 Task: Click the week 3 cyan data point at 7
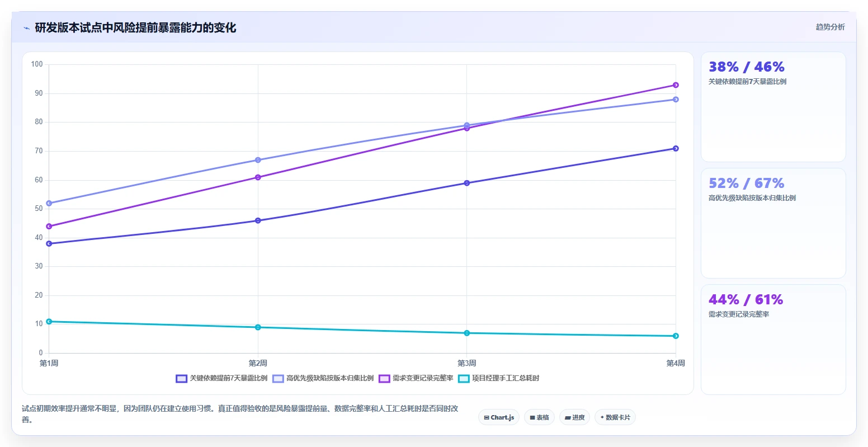tap(467, 333)
